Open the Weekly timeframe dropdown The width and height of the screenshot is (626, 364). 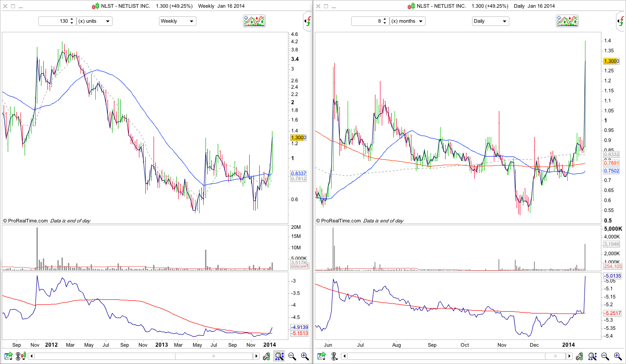[178, 21]
